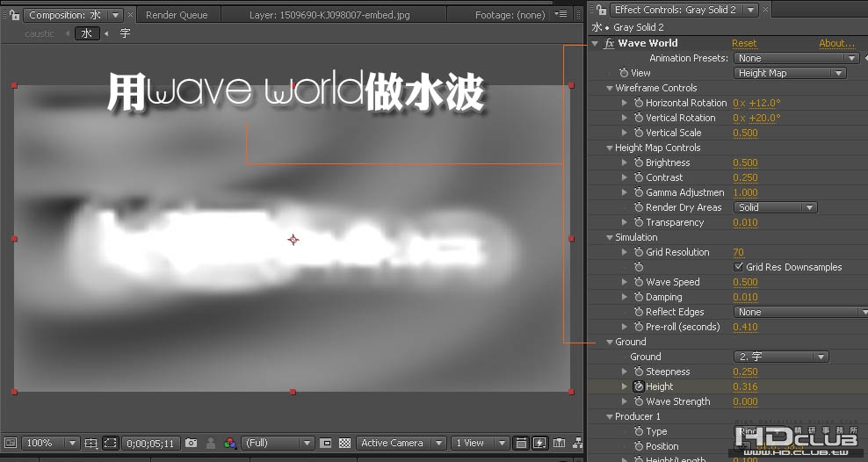Select the Composition 水 tab
868x462 pixels.
(73, 15)
